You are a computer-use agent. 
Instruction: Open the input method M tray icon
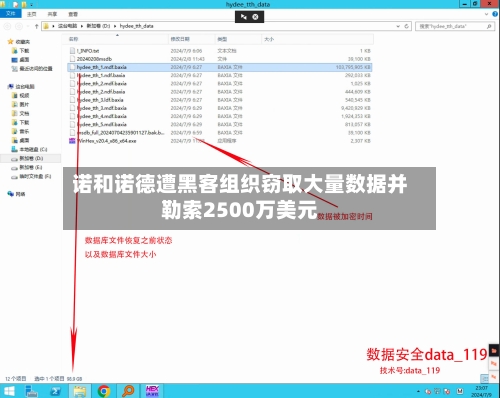tap(460, 391)
